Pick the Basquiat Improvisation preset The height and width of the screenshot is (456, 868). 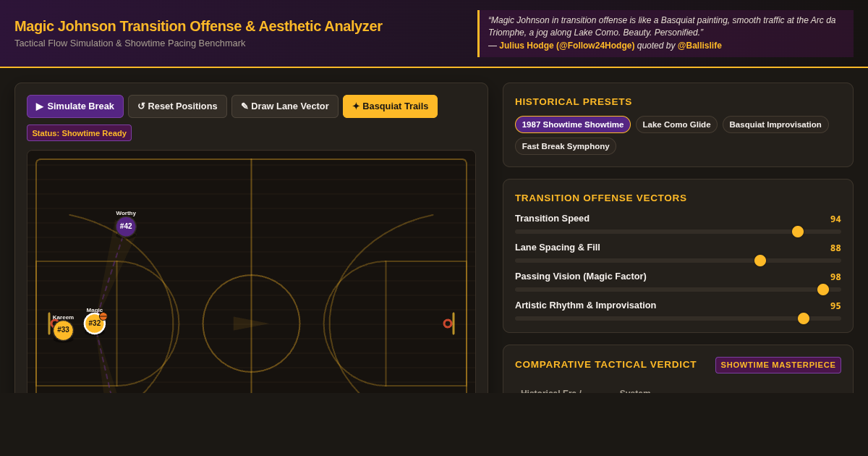(775, 124)
